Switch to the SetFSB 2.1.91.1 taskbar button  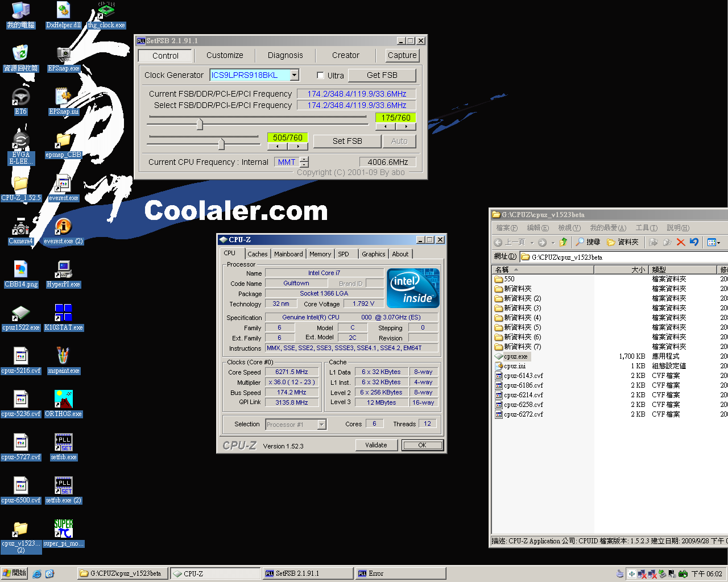307,573
